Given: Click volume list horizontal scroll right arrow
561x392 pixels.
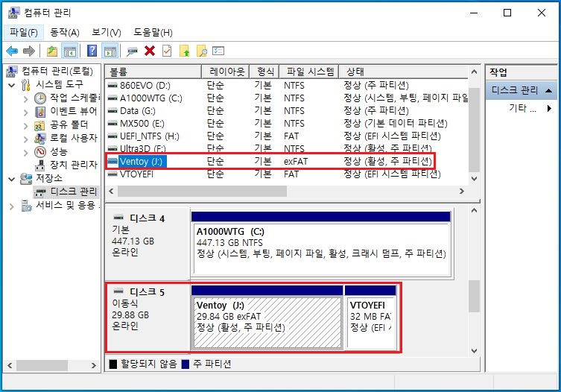Looking at the screenshot, I should click(x=462, y=192).
